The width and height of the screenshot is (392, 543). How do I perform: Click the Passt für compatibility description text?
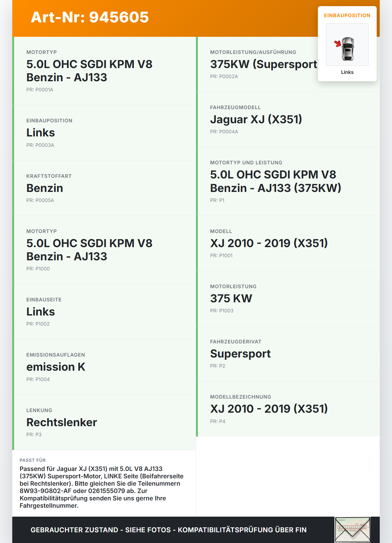[x=102, y=487]
